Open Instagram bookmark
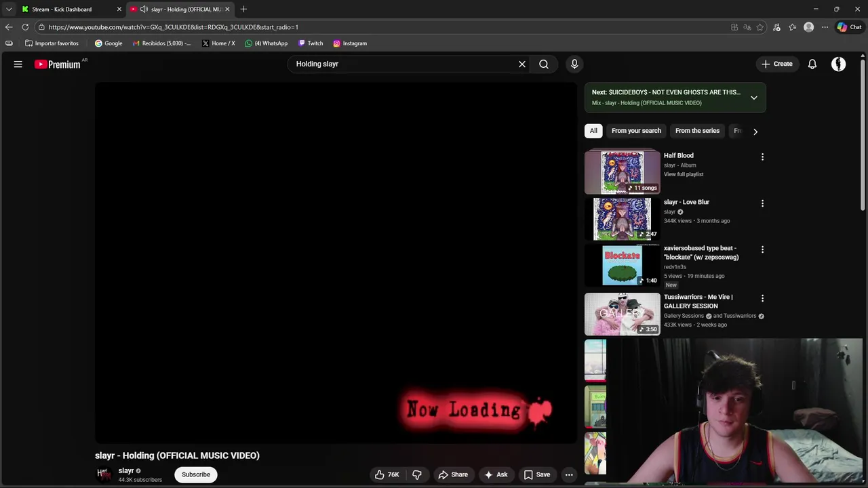This screenshot has width=868, height=488. click(x=350, y=43)
